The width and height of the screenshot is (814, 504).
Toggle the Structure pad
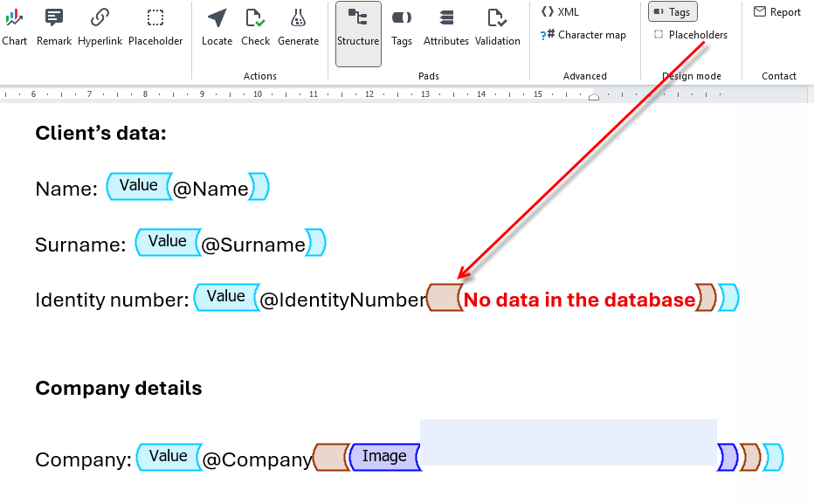(358, 34)
